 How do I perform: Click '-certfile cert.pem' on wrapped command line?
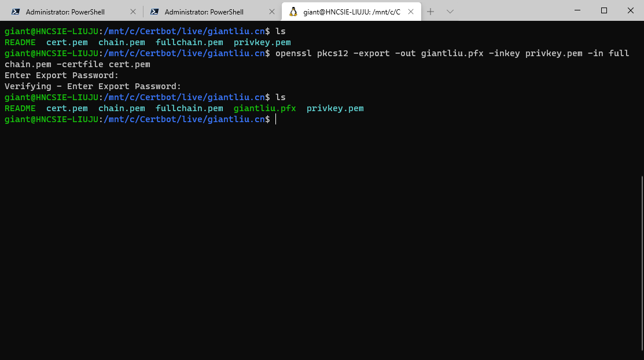pyautogui.click(x=104, y=64)
